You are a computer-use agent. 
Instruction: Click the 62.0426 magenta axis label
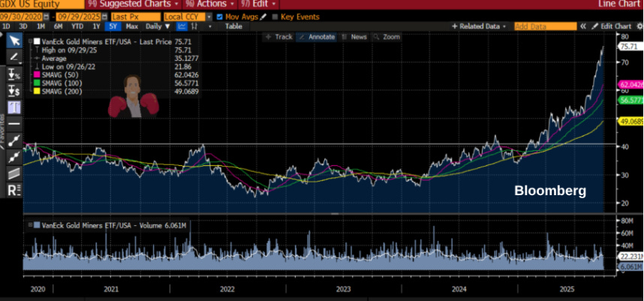[630, 84]
